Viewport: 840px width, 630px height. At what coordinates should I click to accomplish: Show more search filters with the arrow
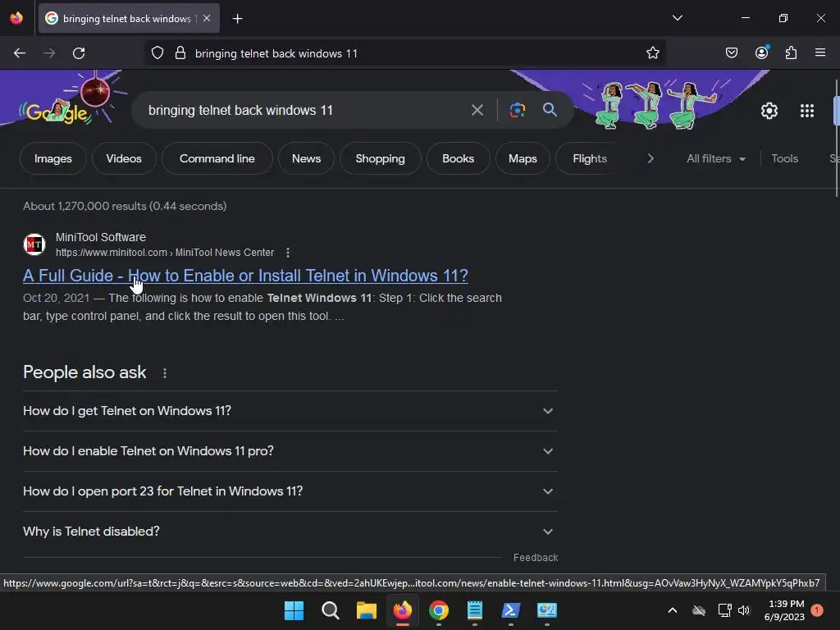[651, 158]
